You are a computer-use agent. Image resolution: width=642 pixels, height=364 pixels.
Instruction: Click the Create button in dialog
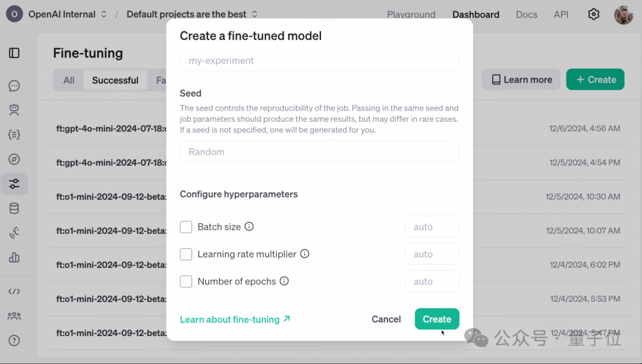pyautogui.click(x=437, y=319)
